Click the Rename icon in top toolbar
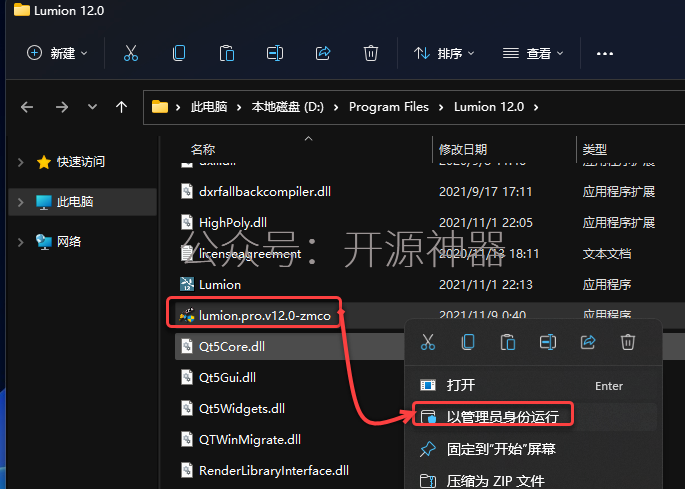 coord(275,53)
